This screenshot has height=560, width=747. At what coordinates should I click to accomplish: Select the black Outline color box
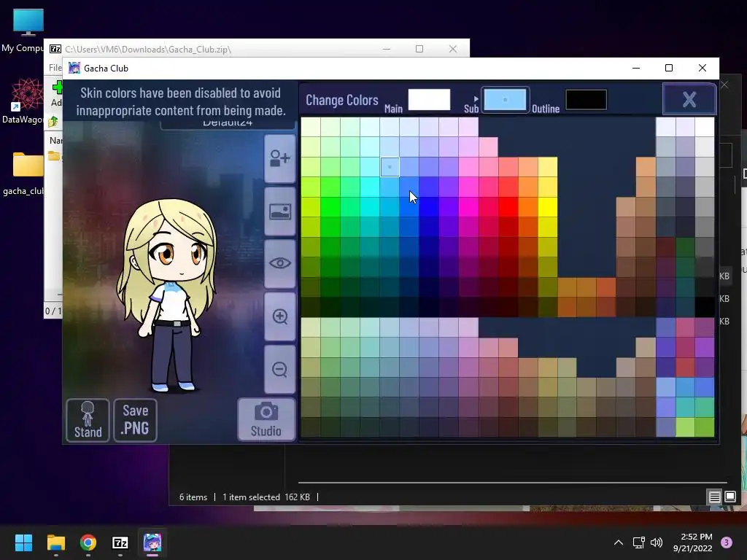point(586,99)
